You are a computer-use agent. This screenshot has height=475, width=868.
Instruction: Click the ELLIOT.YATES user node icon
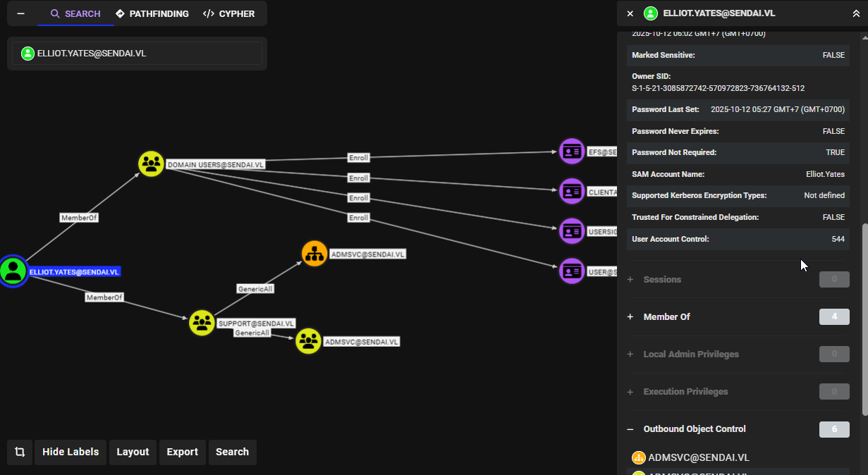13,271
